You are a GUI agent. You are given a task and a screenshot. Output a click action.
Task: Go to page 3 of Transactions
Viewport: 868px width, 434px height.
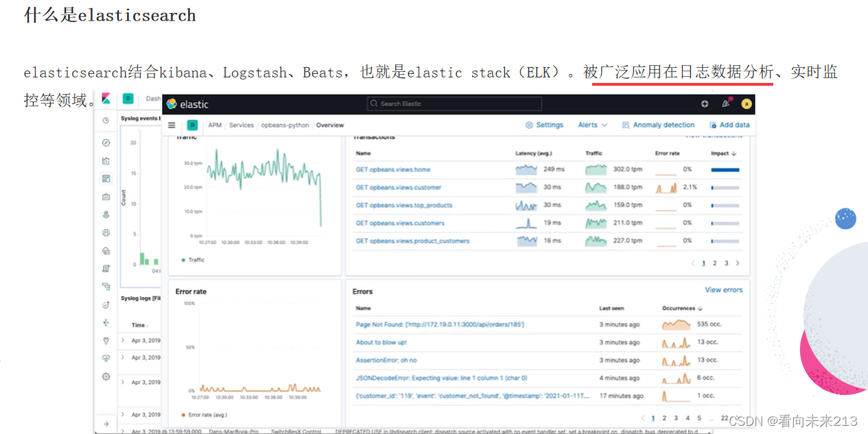[x=726, y=263]
